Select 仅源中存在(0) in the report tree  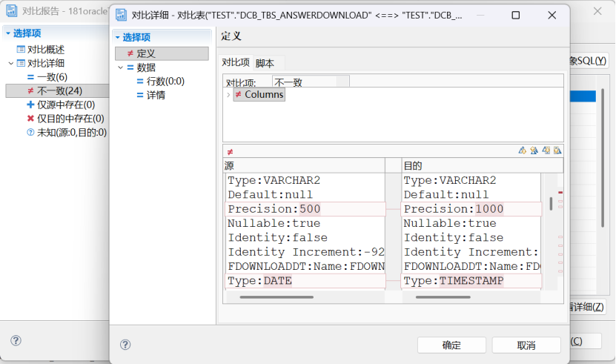[x=66, y=105]
